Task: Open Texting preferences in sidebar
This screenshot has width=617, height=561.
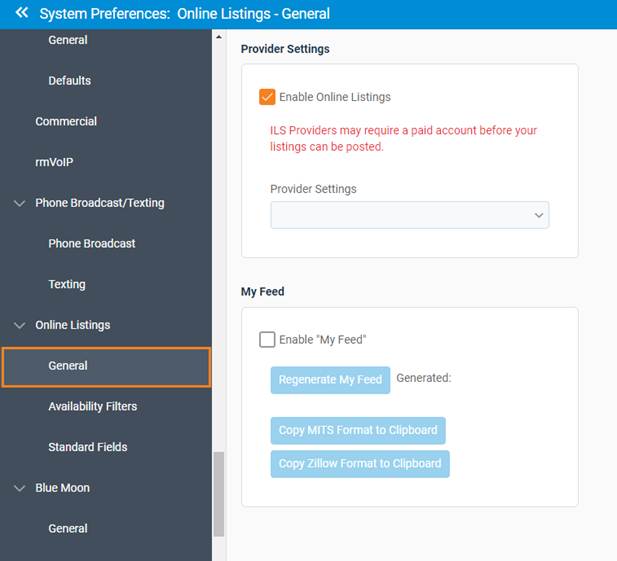Action: pos(67,284)
